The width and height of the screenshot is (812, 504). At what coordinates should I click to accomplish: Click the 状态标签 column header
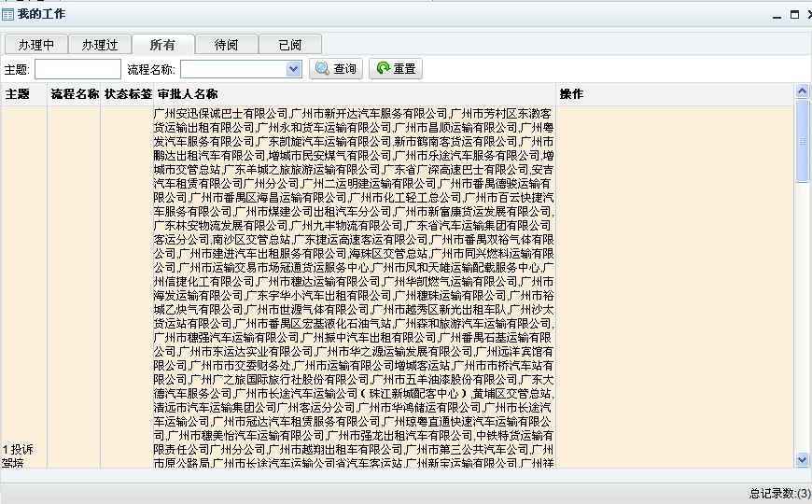(127, 93)
